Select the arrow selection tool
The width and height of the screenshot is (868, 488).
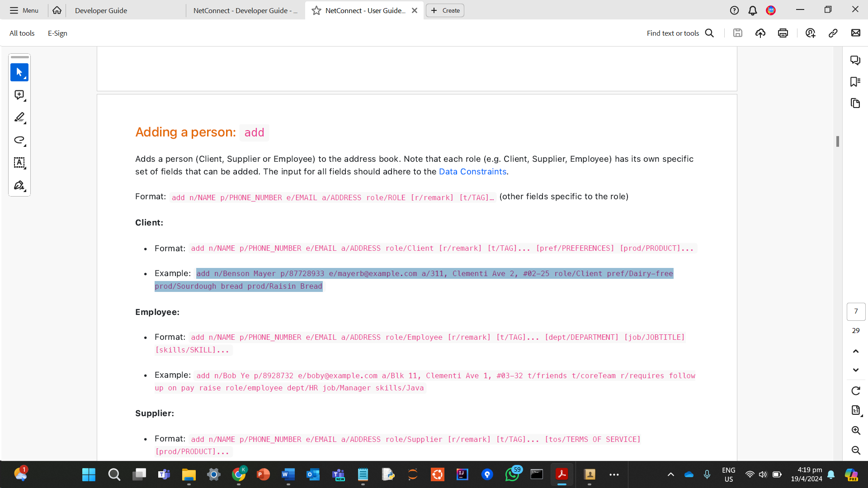[19, 72]
